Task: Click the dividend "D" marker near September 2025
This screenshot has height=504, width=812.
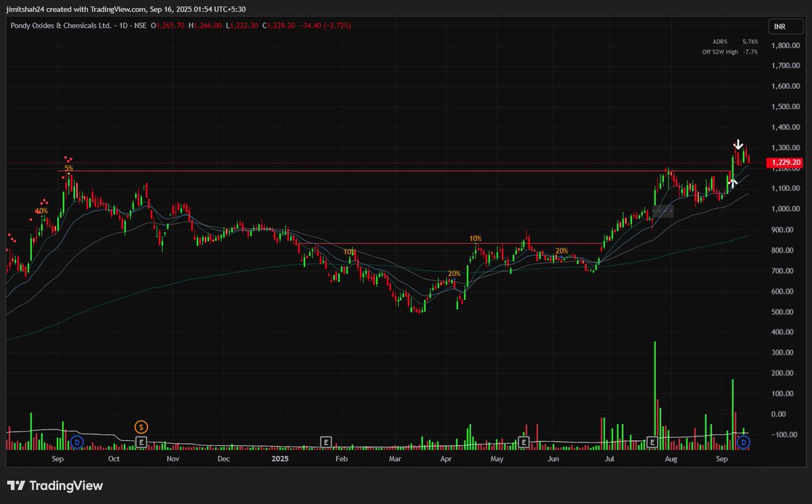Action: (x=742, y=442)
